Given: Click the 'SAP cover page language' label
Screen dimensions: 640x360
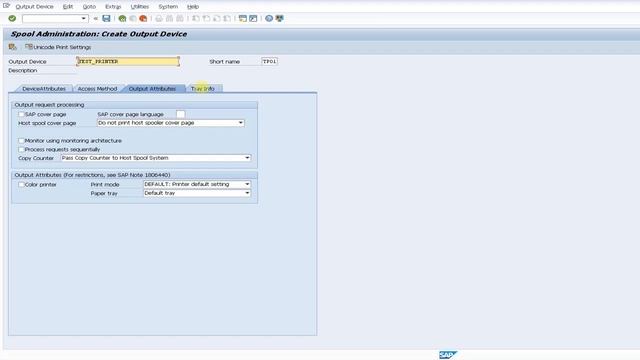Looking at the screenshot, I should 131,114.
